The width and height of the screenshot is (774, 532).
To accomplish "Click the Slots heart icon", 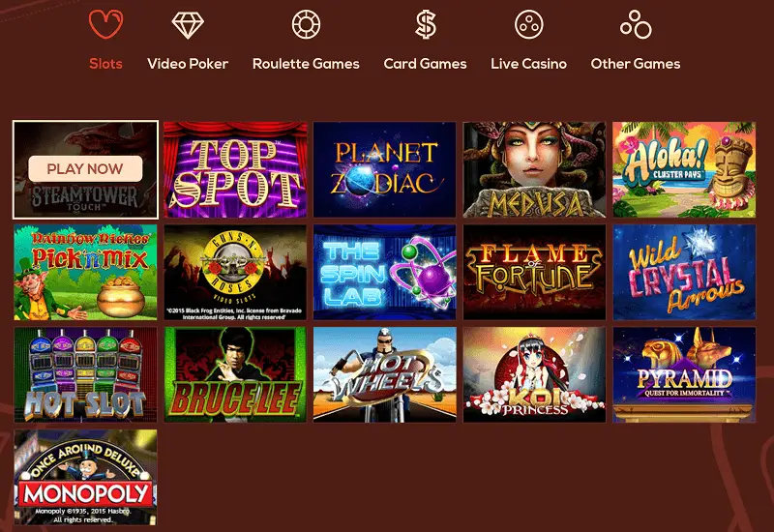I will (105, 24).
